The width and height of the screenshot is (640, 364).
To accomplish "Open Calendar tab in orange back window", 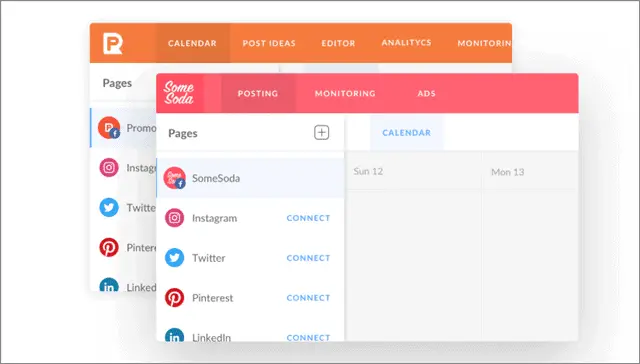I will (x=192, y=43).
